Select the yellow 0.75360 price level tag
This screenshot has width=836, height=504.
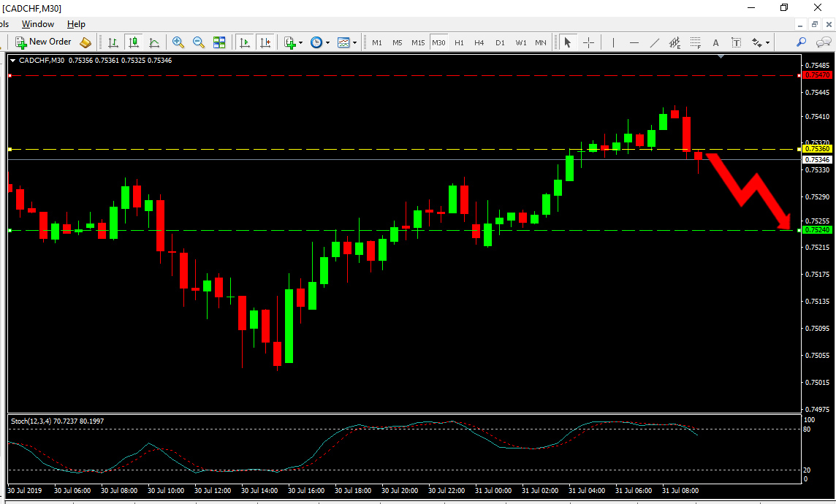[x=818, y=148]
